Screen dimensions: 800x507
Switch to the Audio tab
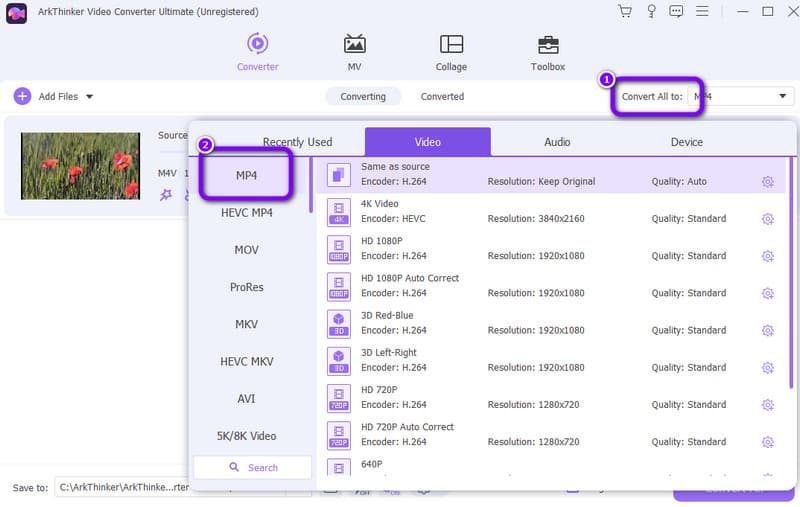(557, 142)
